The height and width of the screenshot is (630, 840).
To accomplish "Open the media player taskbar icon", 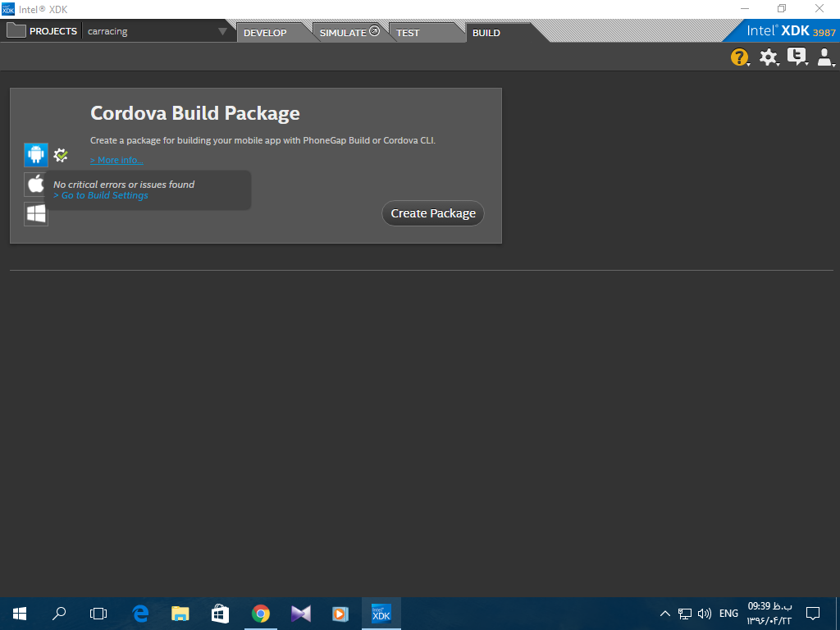I will click(x=340, y=614).
